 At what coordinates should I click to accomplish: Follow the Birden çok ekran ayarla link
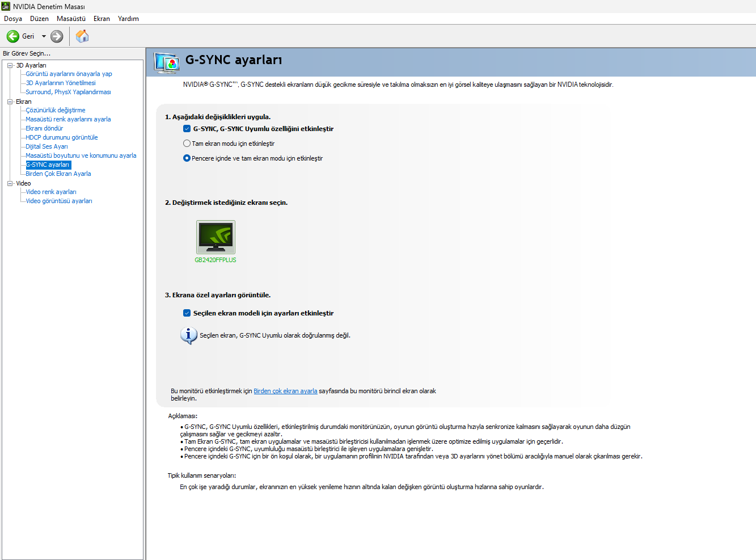pos(285,391)
